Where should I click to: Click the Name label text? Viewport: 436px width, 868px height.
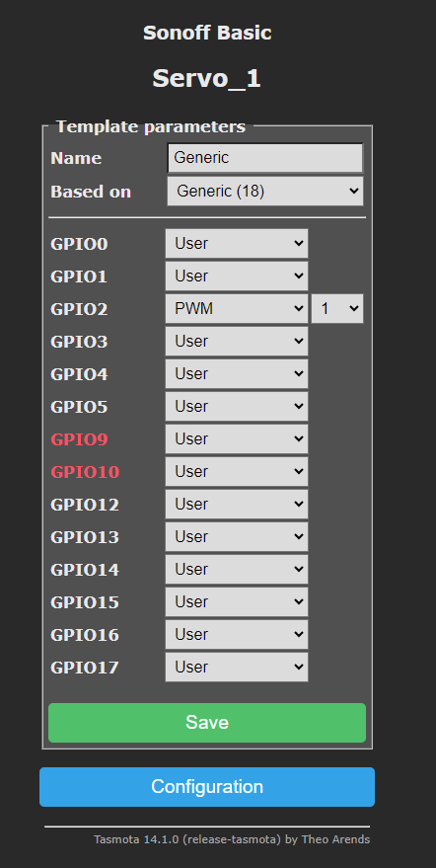[76, 158]
